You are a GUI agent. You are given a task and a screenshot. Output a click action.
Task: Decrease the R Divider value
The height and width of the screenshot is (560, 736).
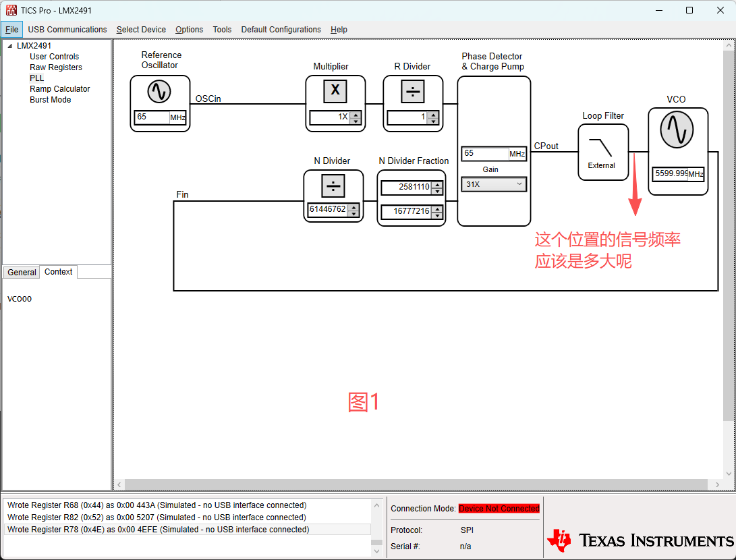433,121
